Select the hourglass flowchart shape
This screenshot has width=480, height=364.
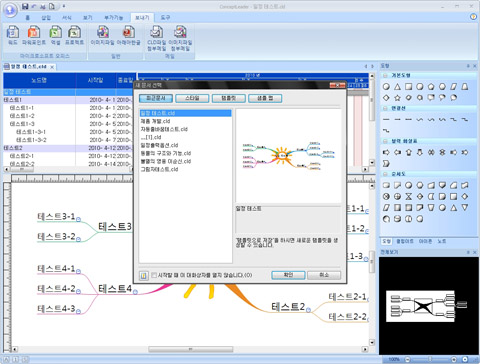[409, 196]
